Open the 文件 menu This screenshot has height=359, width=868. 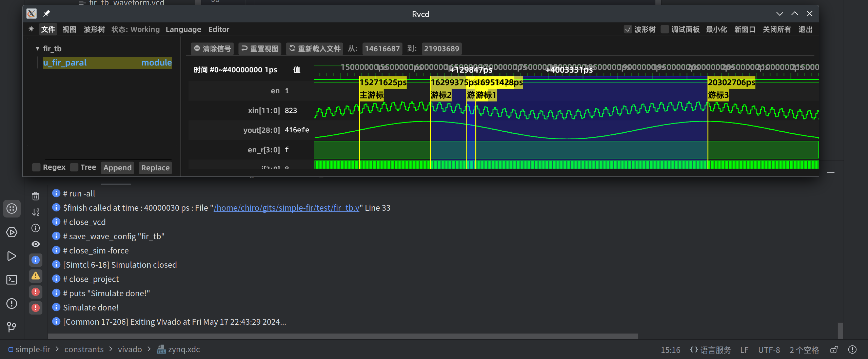tap(48, 29)
